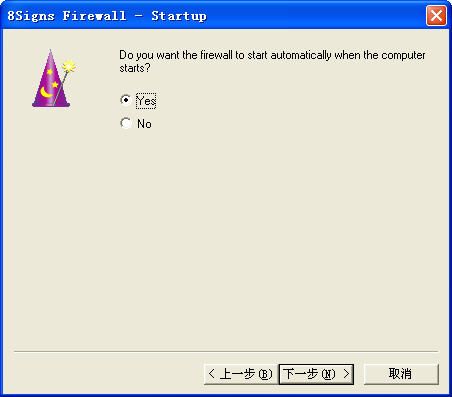This screenshot has width=452, height=397.
Task: Cancel the wizard via 取消
Action: [401, 374]
